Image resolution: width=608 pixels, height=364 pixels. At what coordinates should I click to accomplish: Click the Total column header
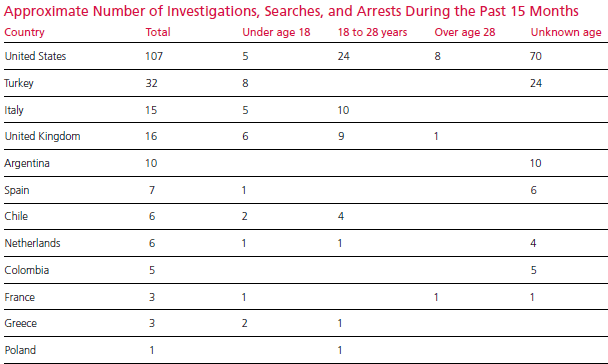tap(158, 32)
